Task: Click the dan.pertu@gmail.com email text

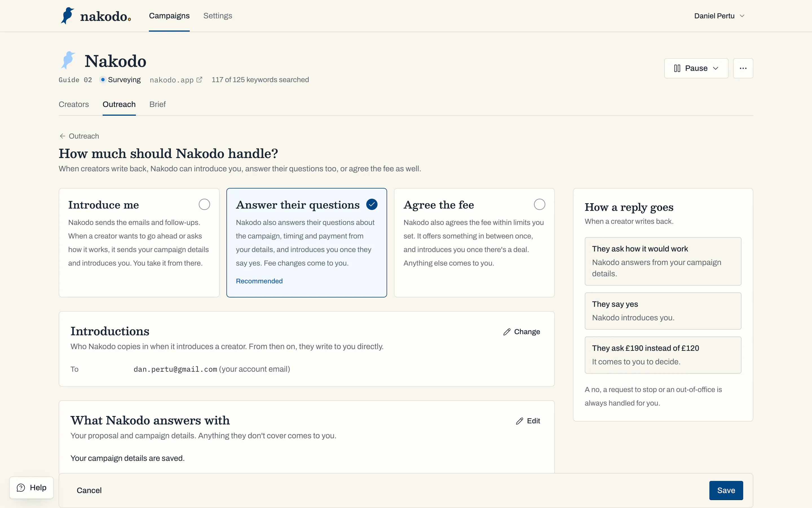Action: pos(175,369)
